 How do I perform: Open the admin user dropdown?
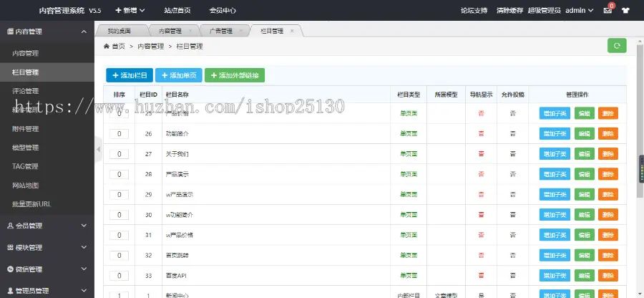click(x=579, y=11)
